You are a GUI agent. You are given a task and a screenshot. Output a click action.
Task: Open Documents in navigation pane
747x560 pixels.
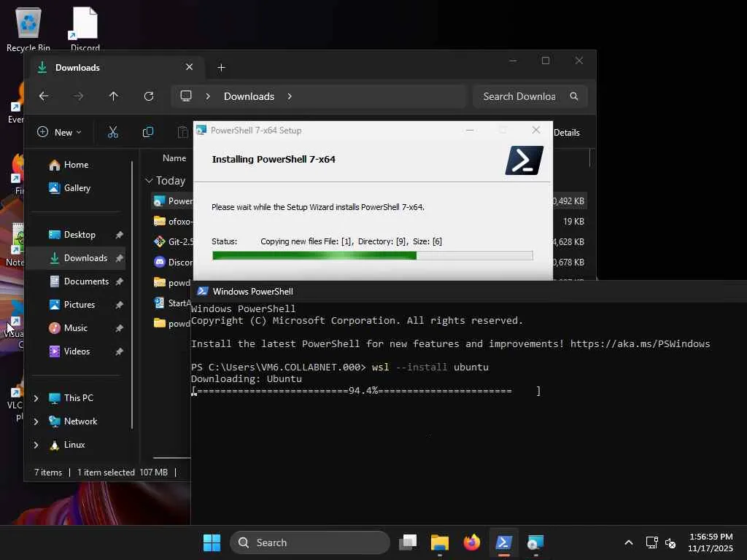click(x=79, y=281)
